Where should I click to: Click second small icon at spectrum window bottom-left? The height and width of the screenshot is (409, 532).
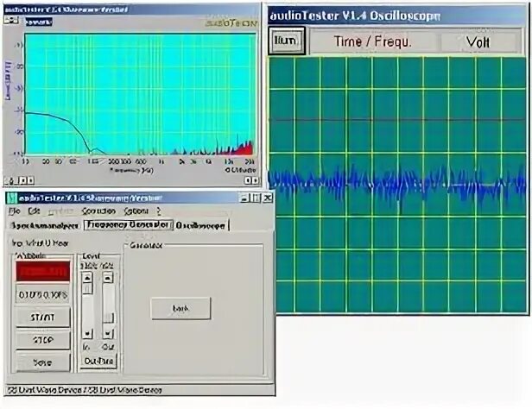coord(22,180)
